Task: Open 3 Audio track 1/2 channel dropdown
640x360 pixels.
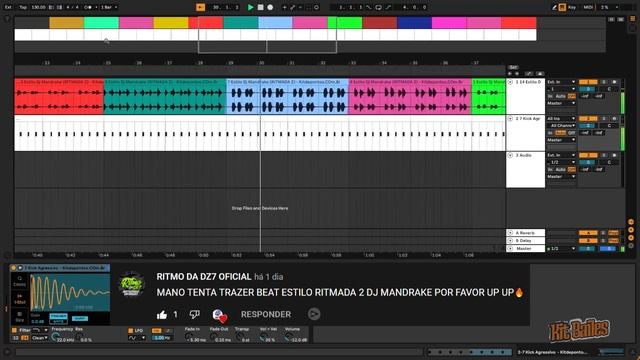Action: click(x=561, y=162)
